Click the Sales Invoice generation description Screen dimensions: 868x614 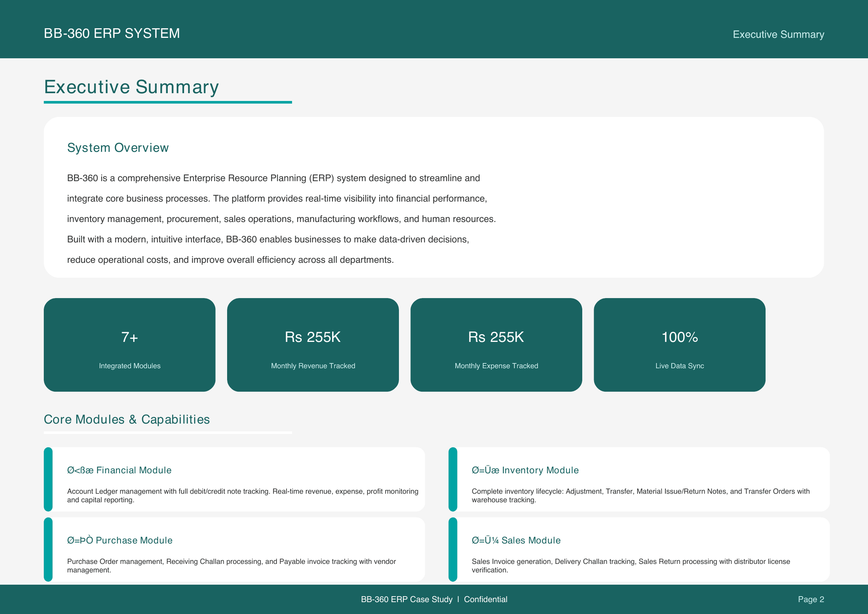click(630, 566)
